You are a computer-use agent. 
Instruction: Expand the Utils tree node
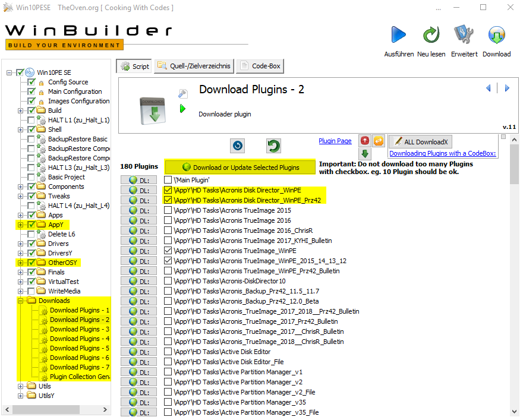[x=21, y=386]
